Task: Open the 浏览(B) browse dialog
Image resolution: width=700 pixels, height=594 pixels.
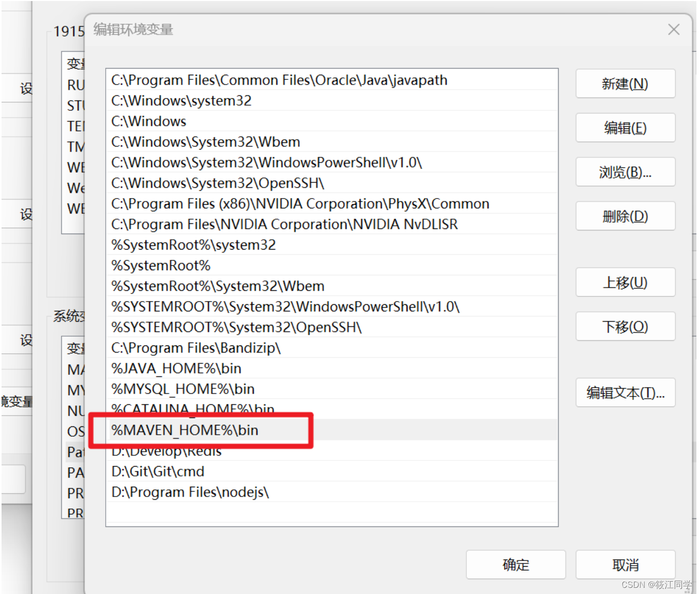Action: coord(625,172)
